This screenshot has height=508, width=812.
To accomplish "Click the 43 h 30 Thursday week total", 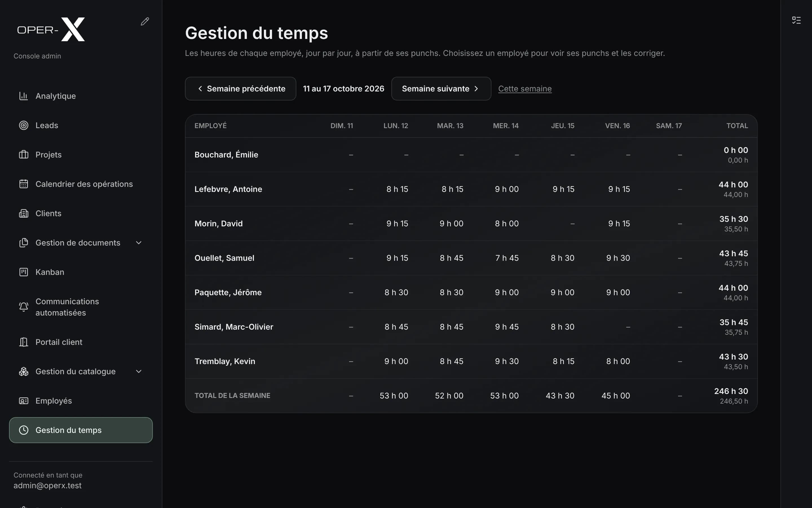I will point(560,396).
